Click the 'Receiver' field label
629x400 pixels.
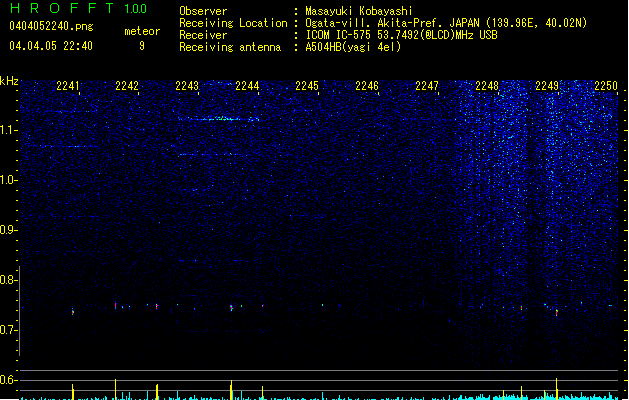pyautogui.click(x=203, y=35)
